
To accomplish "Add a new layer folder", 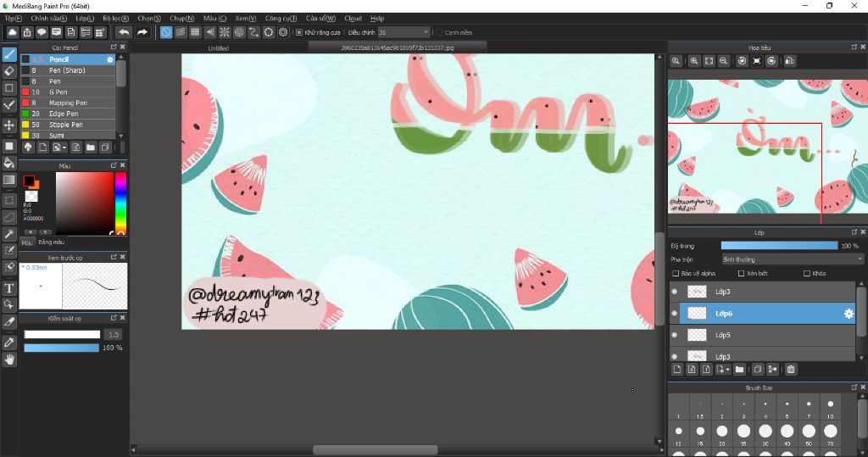I will tap(739, 369).
